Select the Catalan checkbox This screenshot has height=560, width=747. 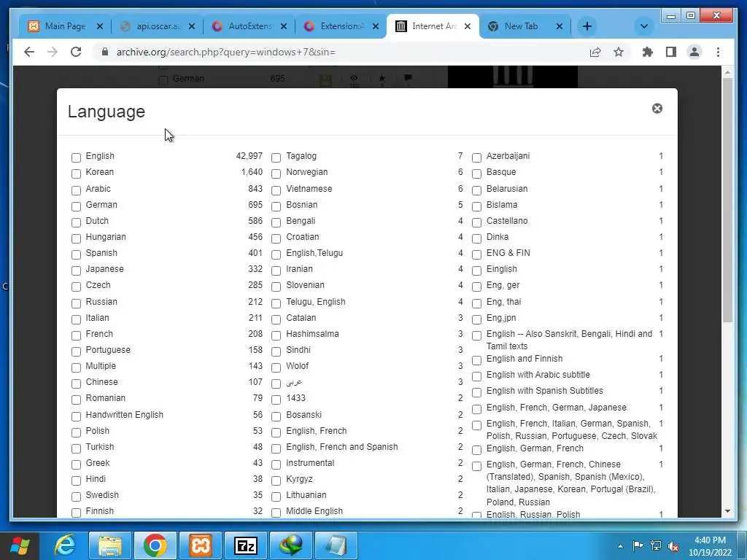276,319
